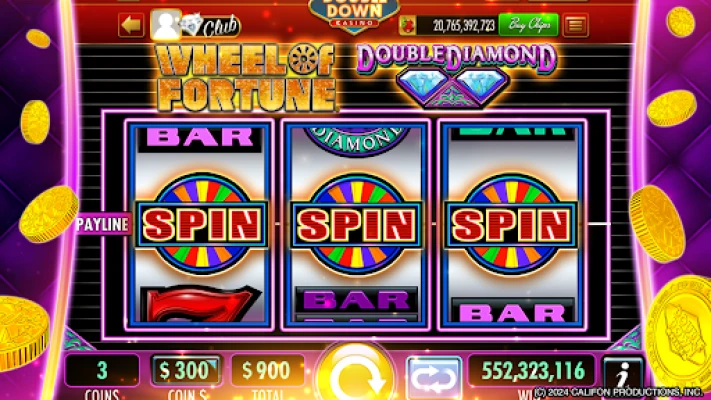Change the 3 coins count
711x400 pixels.
(102, 371)
